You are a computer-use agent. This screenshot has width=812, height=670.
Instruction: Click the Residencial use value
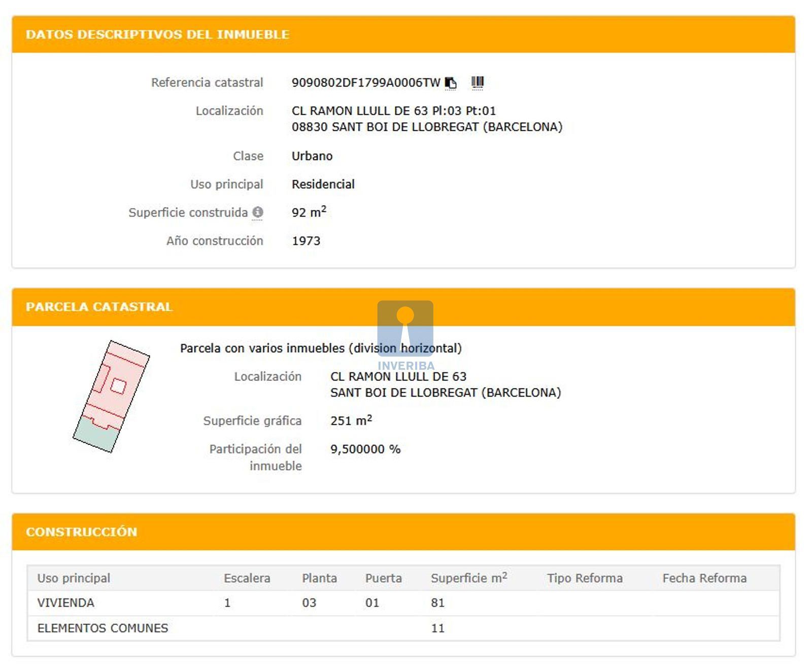323,184
